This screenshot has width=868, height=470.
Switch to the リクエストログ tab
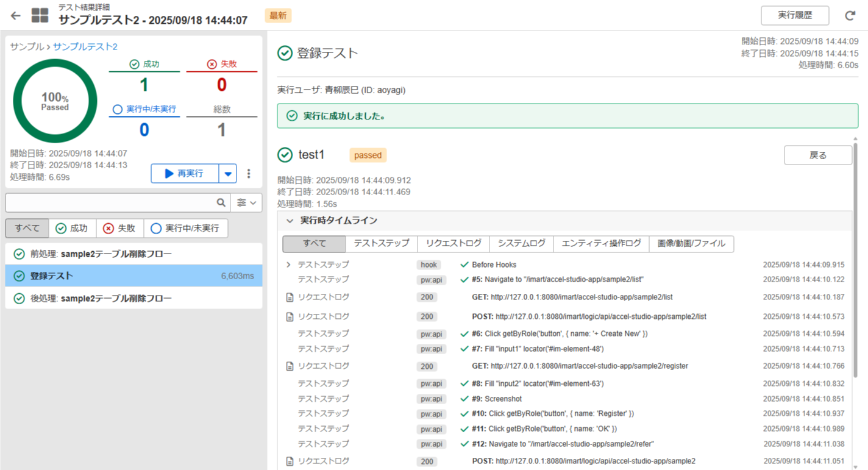[454, 244]
